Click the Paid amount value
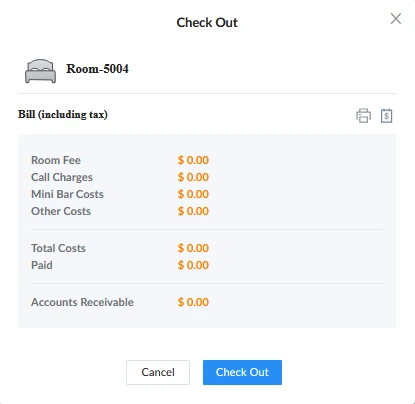 pyautogui.click(x=193, y=265)
